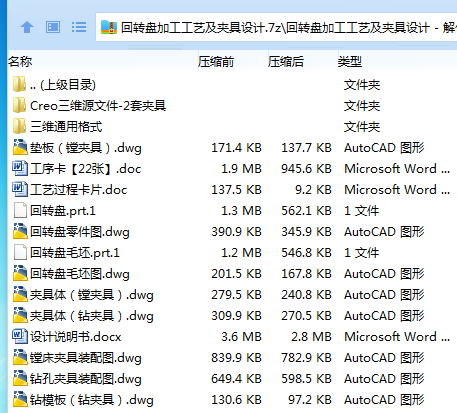Click DWG icon of 回转盘毛坯图.dwg
The image size is (457, 413).
(20, 273)
